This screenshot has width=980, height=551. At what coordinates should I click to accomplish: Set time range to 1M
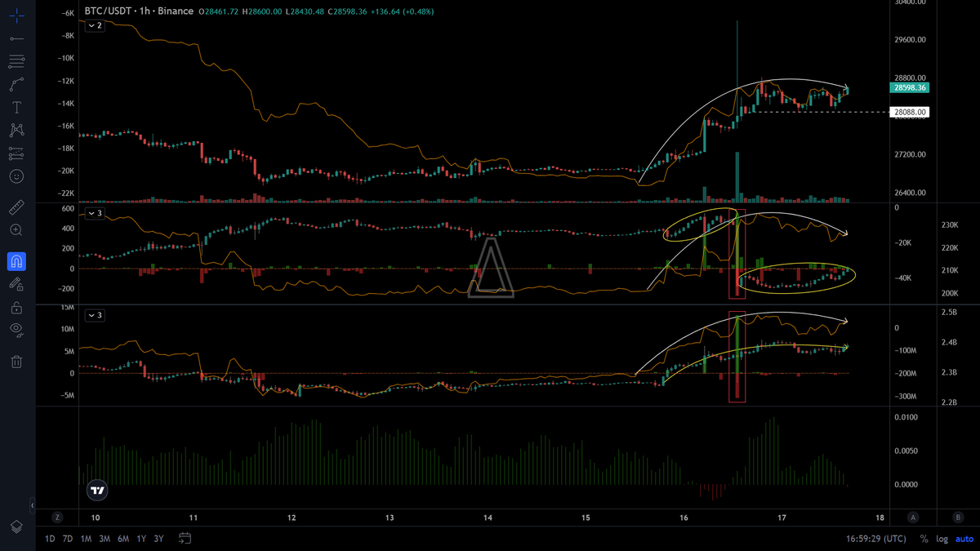pos(86,539)
